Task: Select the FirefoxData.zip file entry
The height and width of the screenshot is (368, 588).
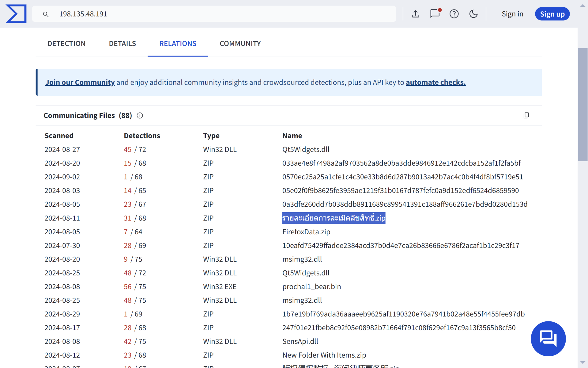Action: pyautogui.click(x=306, y=232)
